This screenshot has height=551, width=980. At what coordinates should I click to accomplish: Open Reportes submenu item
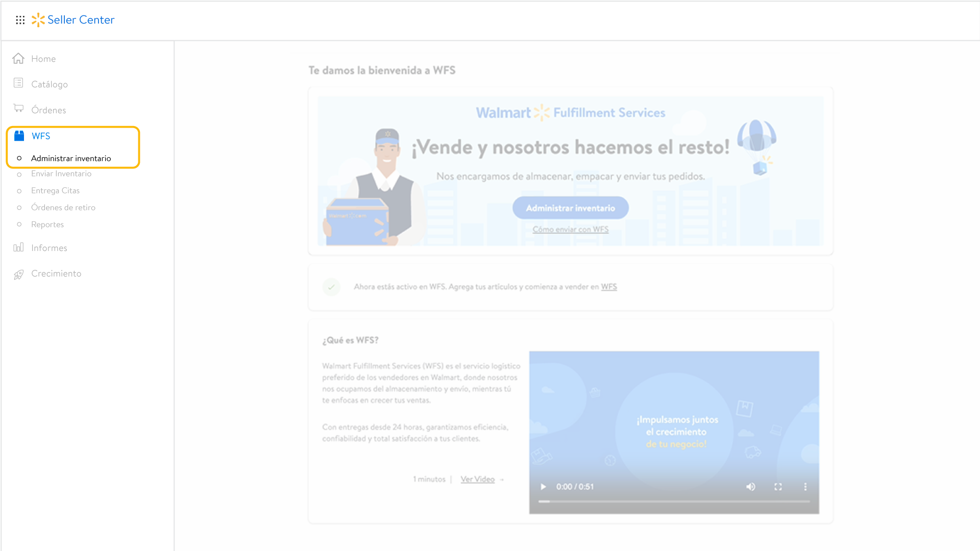point(47,224)
